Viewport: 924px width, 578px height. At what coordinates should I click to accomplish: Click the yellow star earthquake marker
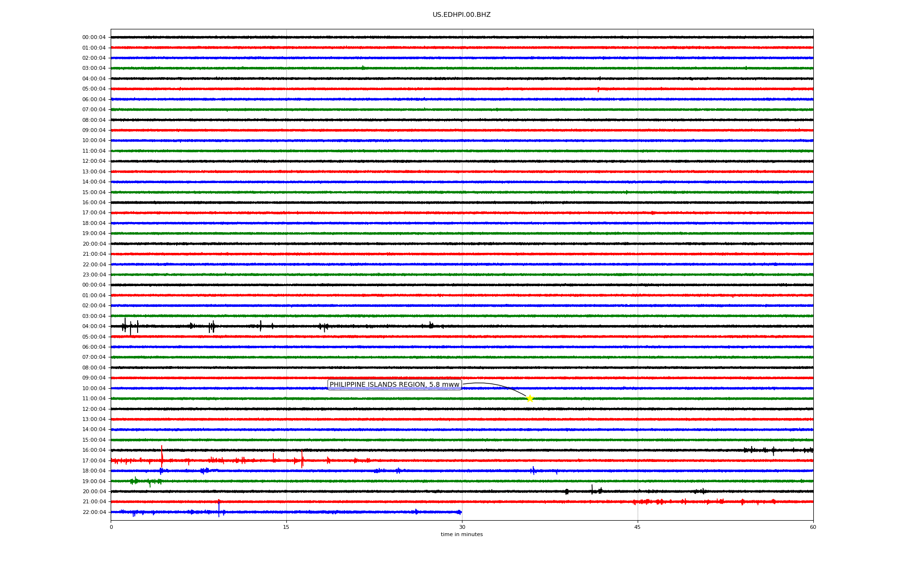(x=529, y=398)
